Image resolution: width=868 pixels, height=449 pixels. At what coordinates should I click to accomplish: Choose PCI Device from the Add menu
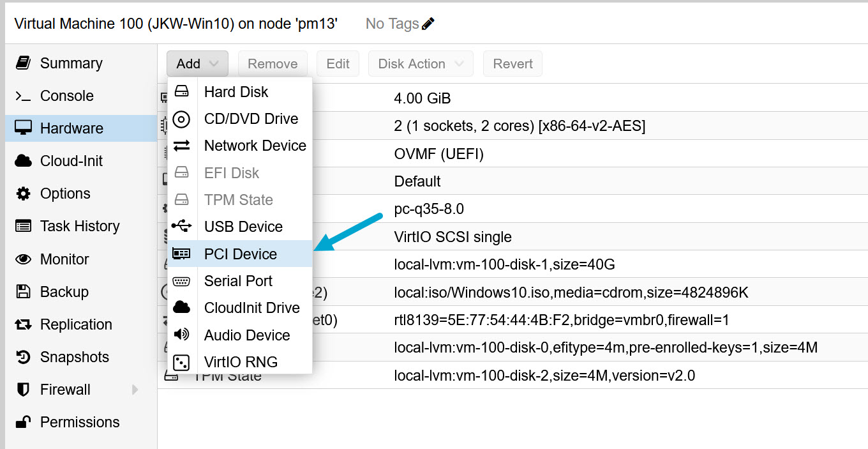pyautogui.click(x=240, y=254)
